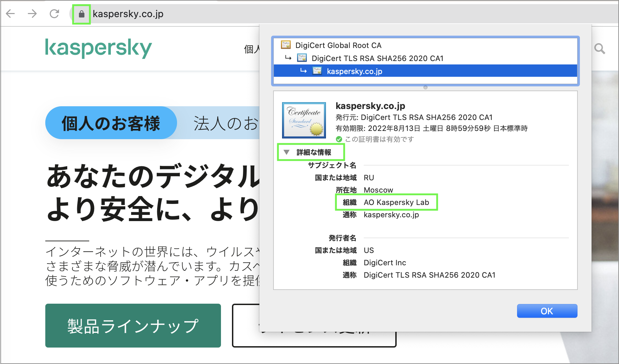Click issuer common name DigiCert TLS RSA SHA256 2020 CA1
Viewport: 619px width, 364px height.
click(430, 275)
